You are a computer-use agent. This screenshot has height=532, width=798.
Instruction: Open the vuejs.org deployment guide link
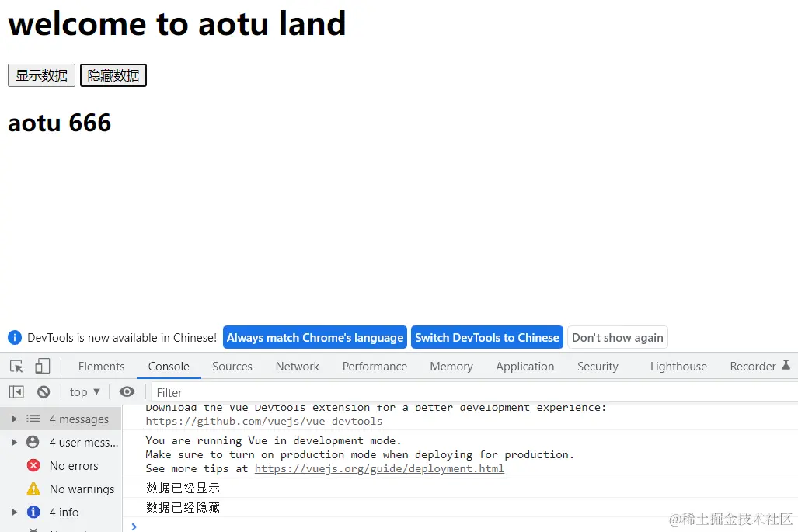(x=379, y=468)
